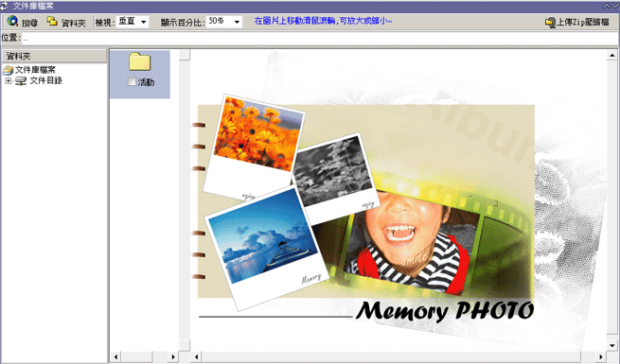Image resolution: width=620 pixels, height=364 pixels.
Task: Open the 檢視 view mode dropdown
Action: (133, 22)
